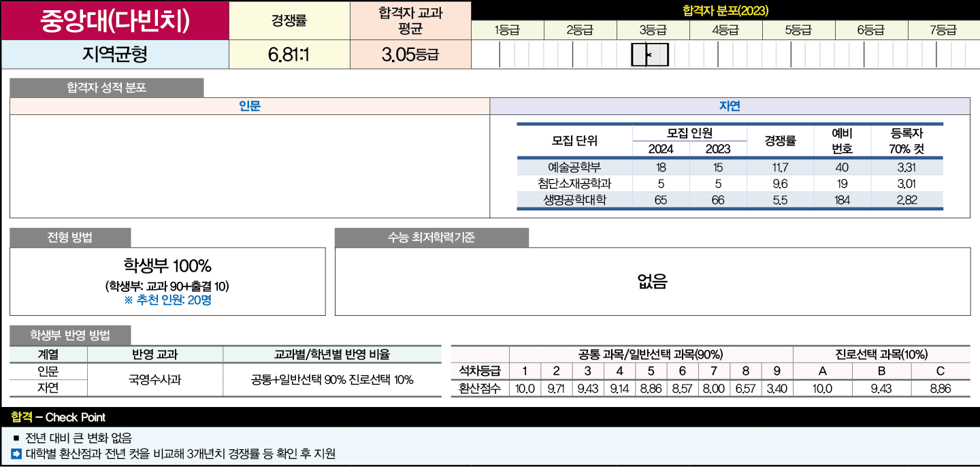Click the '예비 번호' column header
Screen dimensions: 980x471
pyautogui.click(x=842, y=141)
